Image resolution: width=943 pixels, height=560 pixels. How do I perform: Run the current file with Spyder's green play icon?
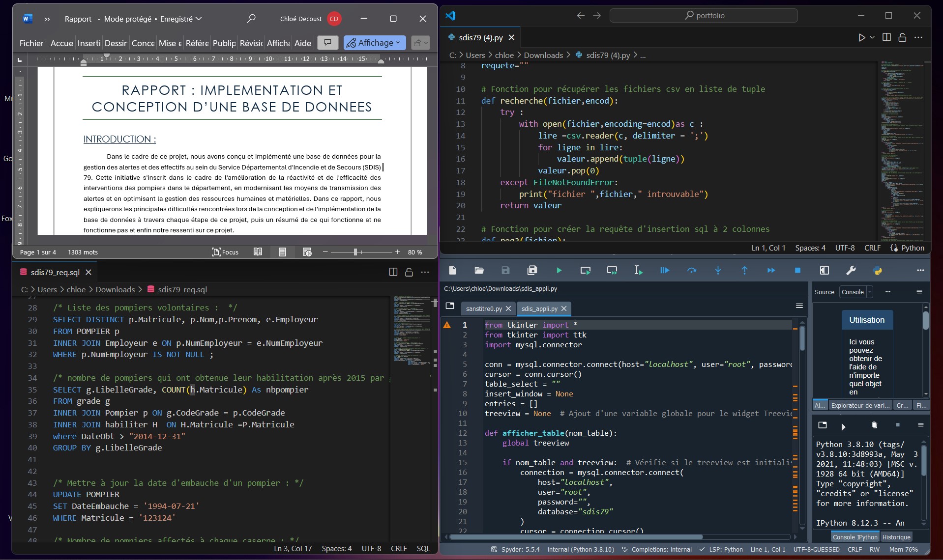tap(559, 270)
